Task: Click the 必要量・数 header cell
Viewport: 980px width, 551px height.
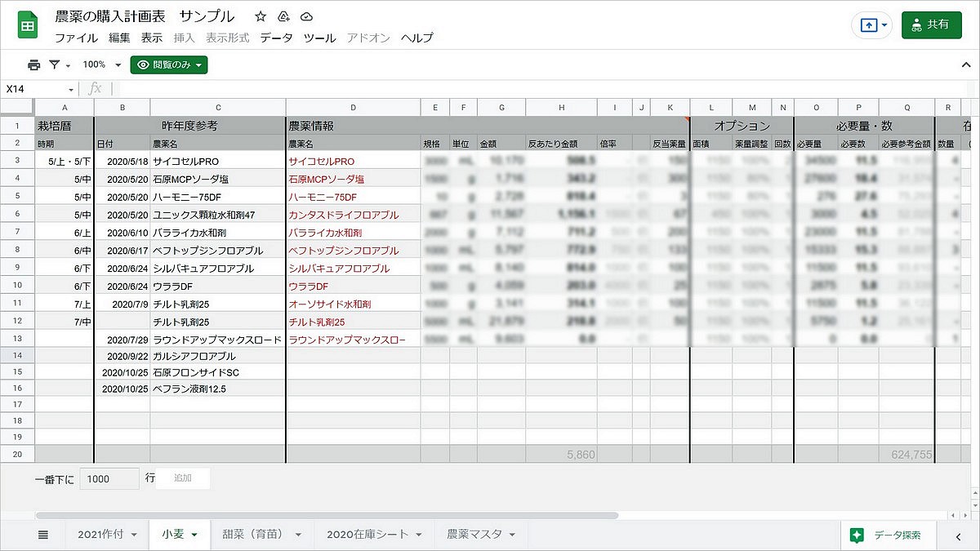Action: 864,126
